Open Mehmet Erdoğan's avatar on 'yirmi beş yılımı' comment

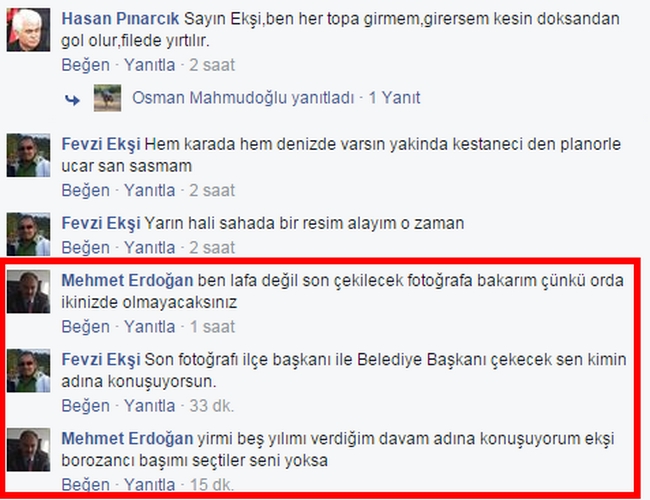click(28, 449)
